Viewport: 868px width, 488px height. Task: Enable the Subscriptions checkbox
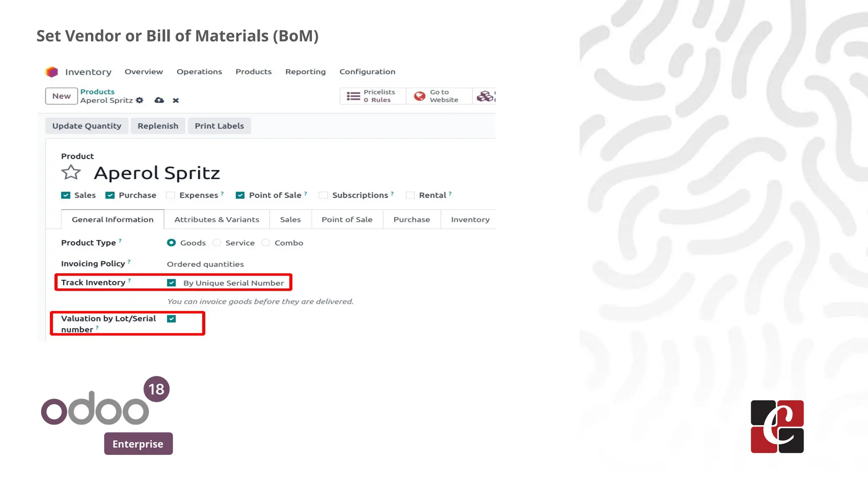click(x=323, y=195)
